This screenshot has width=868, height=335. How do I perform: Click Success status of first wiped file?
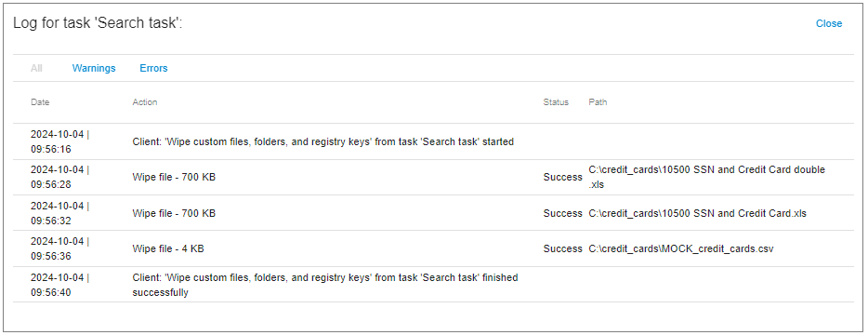(x=562, y=178)
